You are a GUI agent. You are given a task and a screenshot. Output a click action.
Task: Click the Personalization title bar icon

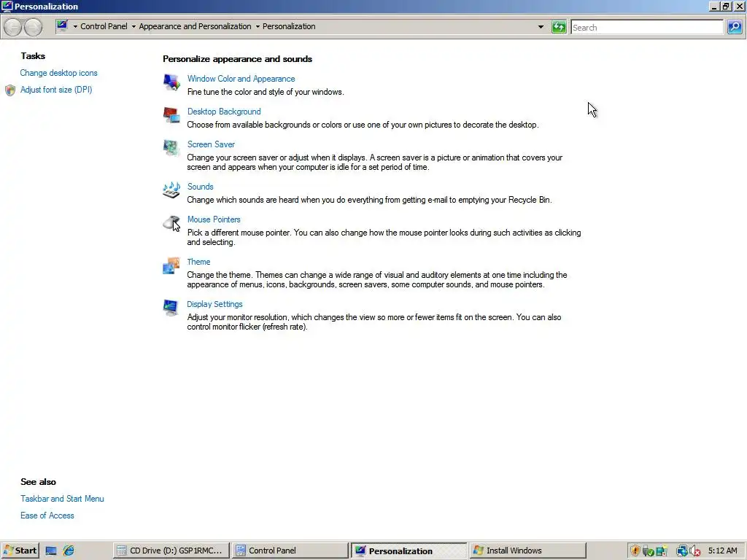7,6
